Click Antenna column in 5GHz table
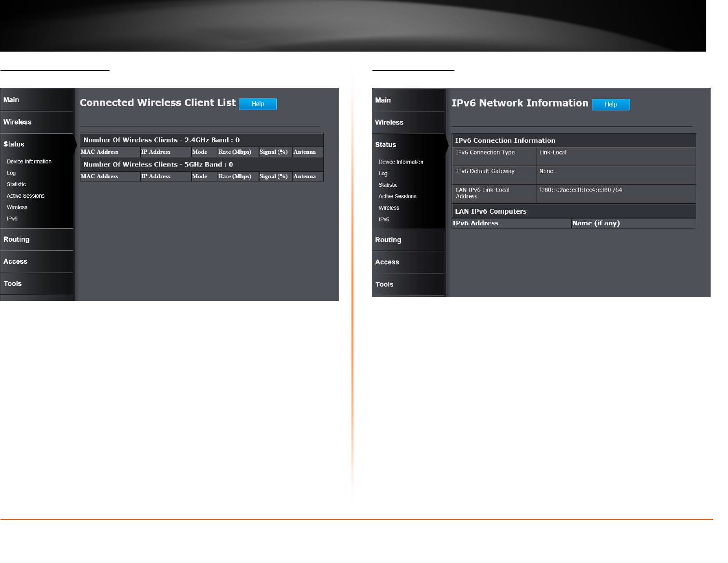Screen dimensions: 728x563 [x=308, y=177]
